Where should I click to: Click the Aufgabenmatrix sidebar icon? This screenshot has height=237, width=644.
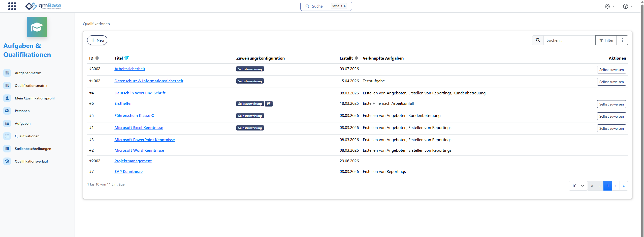pos(7,73)
